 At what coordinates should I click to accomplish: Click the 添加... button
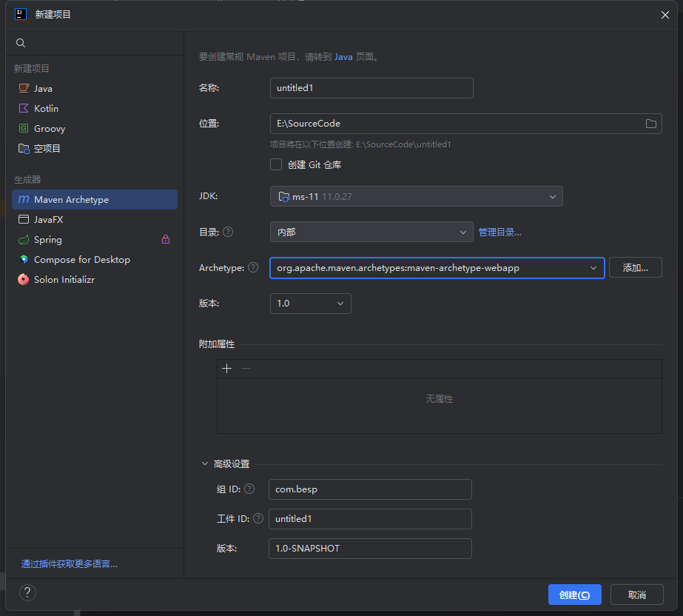pyautogui.click(x=636, y=267)
